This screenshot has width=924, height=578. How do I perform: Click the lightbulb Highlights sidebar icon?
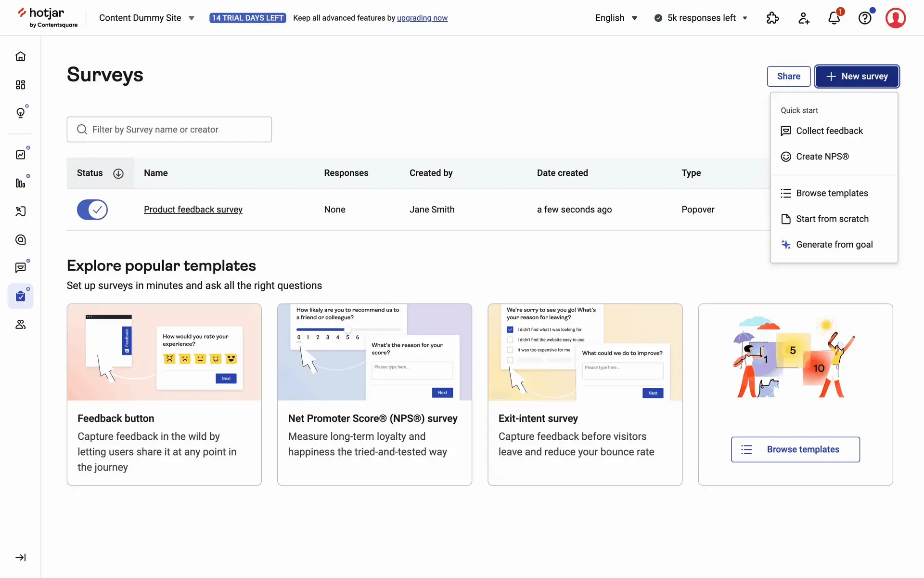point(20,113)
